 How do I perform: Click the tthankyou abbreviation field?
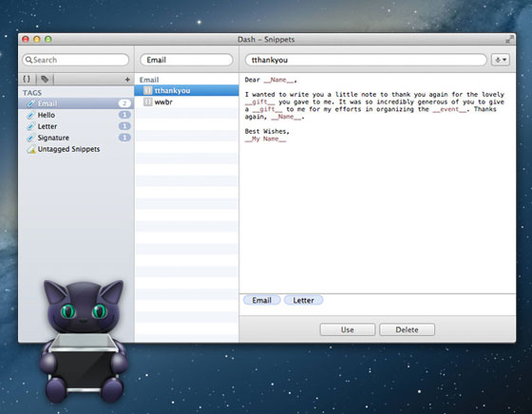pyautogui.click(x=366, y=60)
